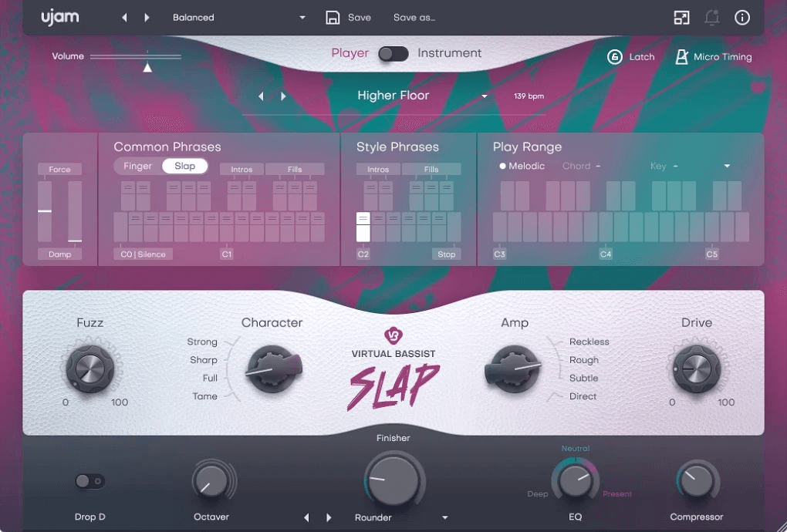Click the Octaver knob
787x532 pixels.
click(x=211, y=480)
